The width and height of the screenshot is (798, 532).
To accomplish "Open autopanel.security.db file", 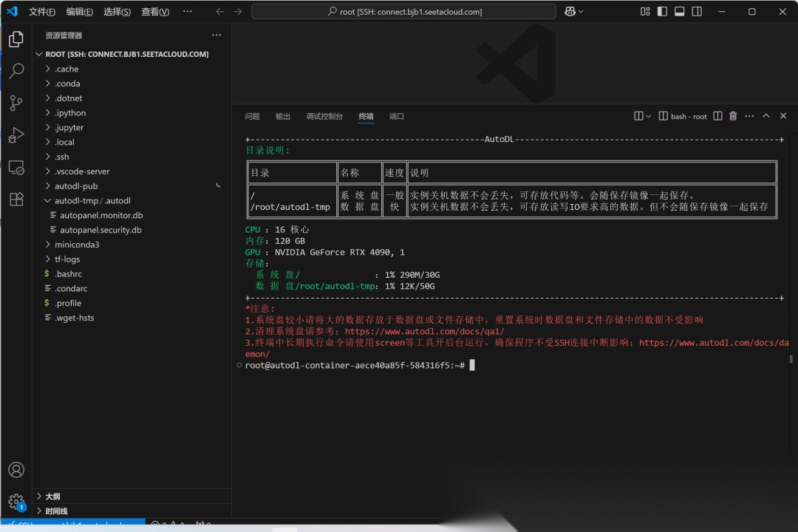I will click(132, 230).
